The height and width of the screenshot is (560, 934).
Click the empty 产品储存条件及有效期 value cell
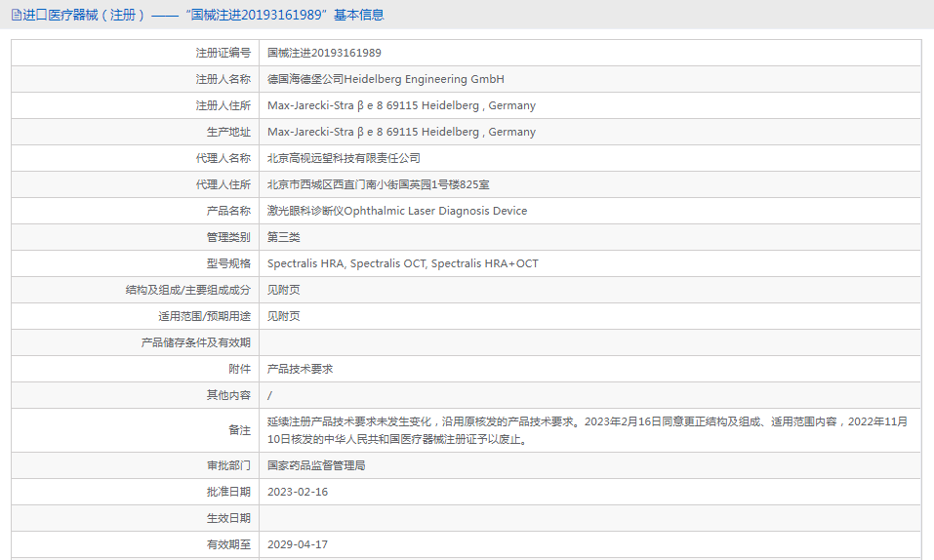point(589,342)
